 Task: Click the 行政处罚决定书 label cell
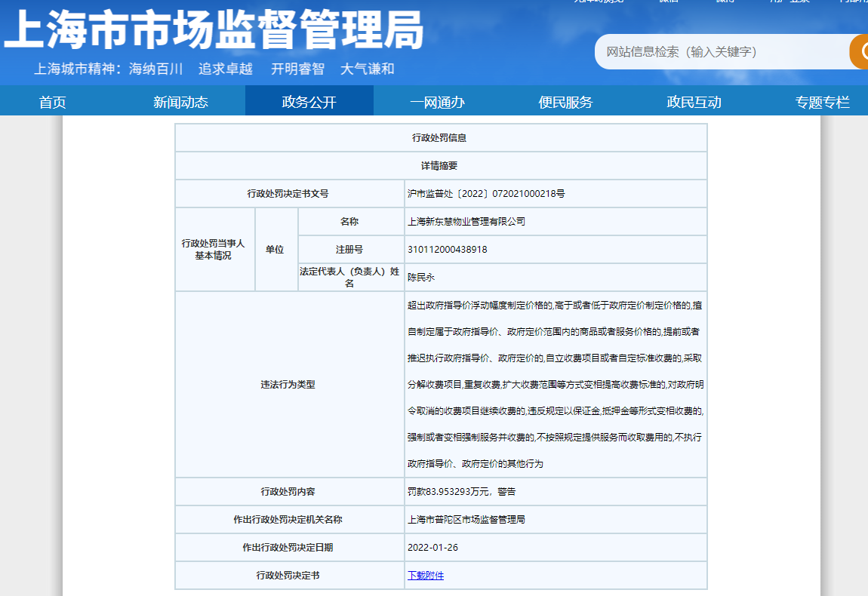(290, 576)
